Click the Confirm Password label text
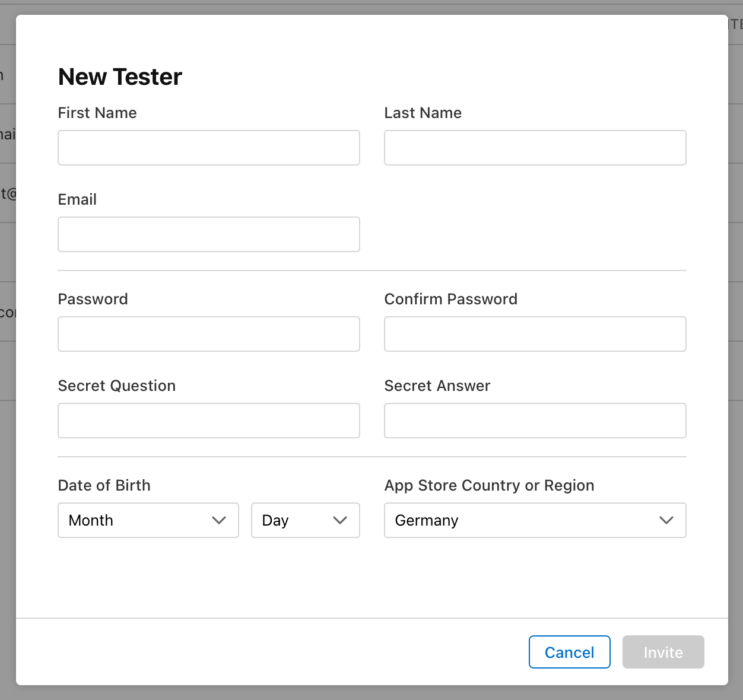Screen dimensions: 743x700 (451, 299)
